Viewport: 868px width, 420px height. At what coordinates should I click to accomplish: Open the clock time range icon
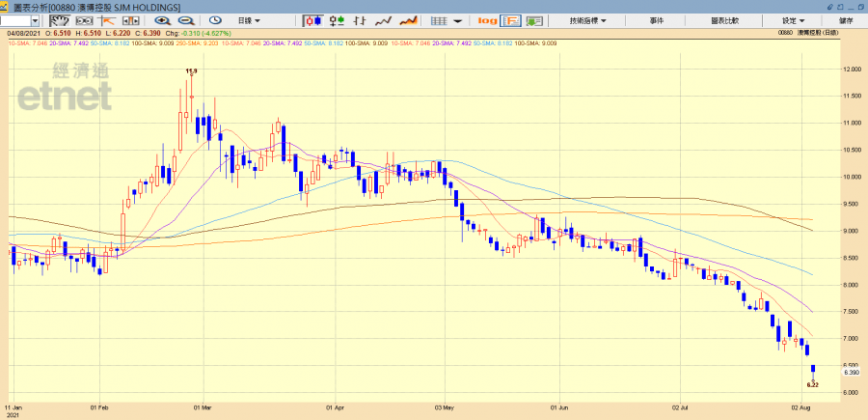[x=216, y=20]
